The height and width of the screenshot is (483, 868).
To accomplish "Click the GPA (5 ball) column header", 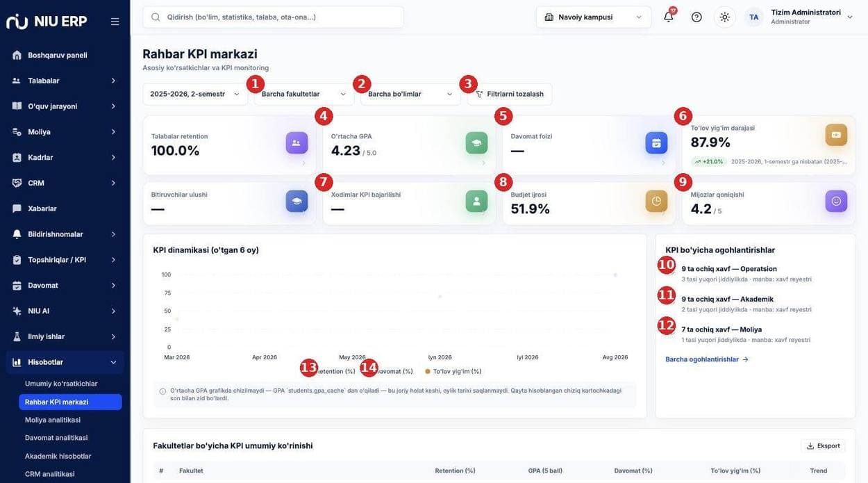I will [545, 470].
